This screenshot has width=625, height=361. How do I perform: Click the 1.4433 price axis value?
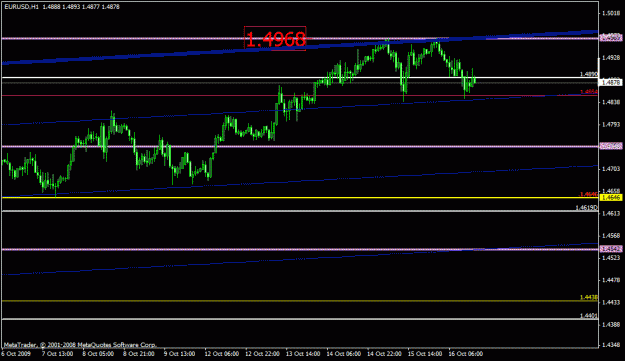611,302
